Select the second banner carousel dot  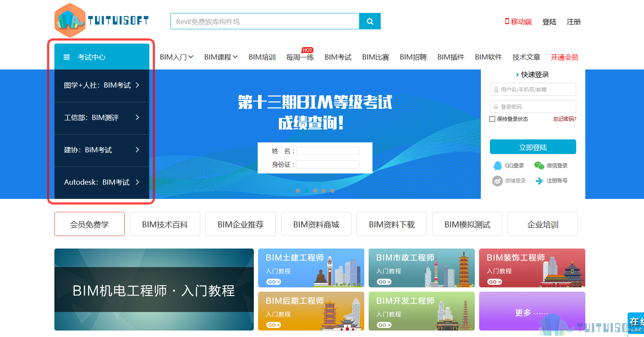[306, 190]
